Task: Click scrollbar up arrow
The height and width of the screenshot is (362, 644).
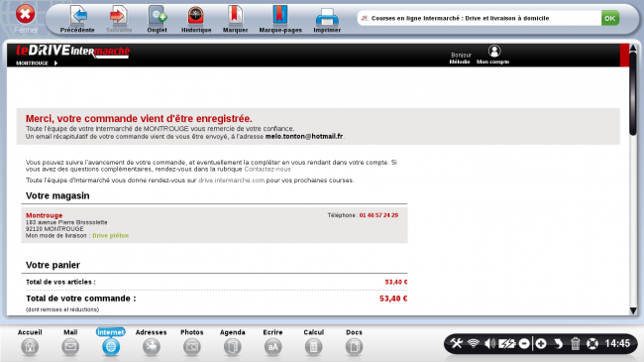Action: 633,49
